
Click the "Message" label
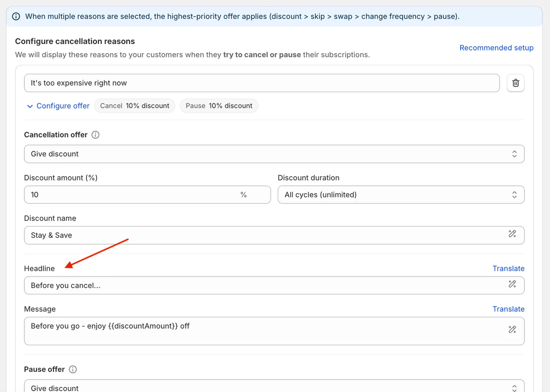coord(40,309)
